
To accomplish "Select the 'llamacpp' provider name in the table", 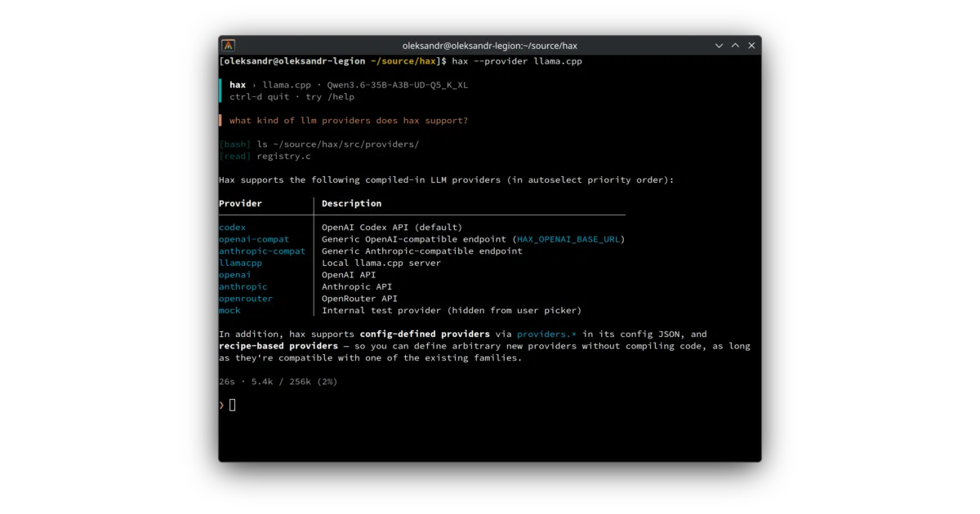I will pos(240,263).
